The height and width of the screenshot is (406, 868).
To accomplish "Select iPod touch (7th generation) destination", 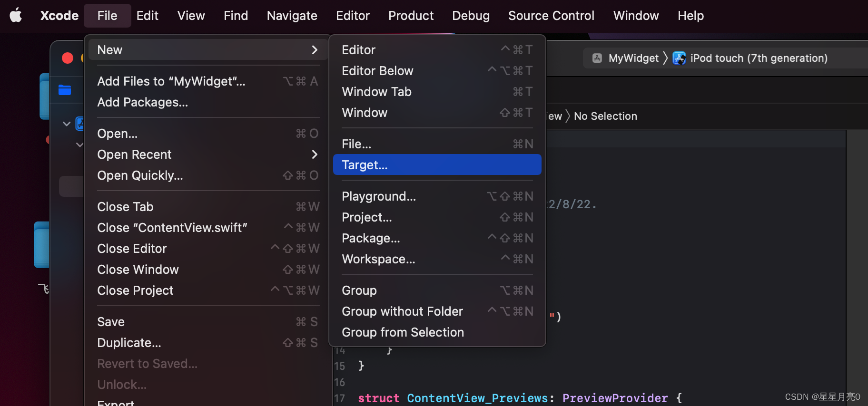I will 759,58.
